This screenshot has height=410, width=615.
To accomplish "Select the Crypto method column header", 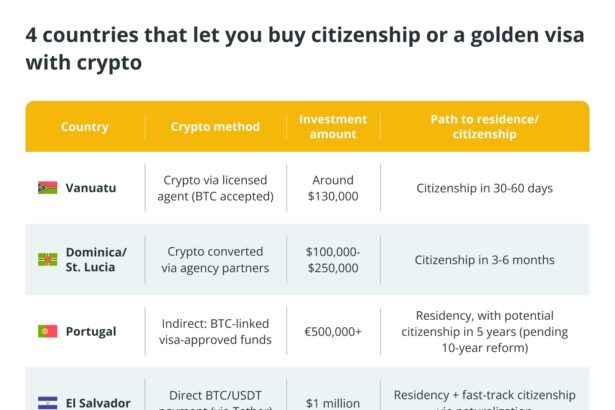I will (x=215, y=127).
